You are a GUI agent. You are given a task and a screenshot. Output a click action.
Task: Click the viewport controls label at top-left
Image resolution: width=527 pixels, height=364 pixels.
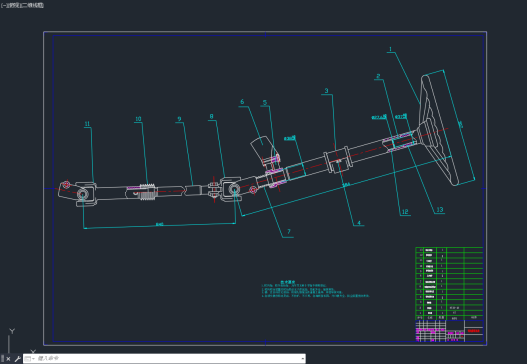coord(22,5)
